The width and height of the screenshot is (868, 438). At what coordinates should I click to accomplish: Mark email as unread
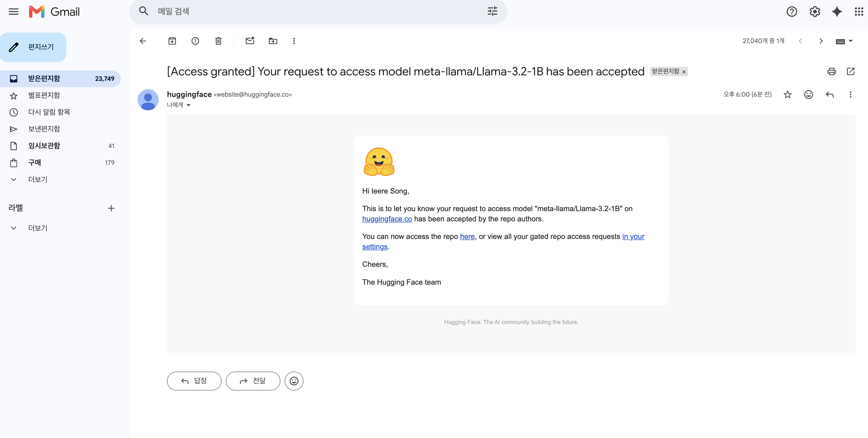click(x=250, y=41)
